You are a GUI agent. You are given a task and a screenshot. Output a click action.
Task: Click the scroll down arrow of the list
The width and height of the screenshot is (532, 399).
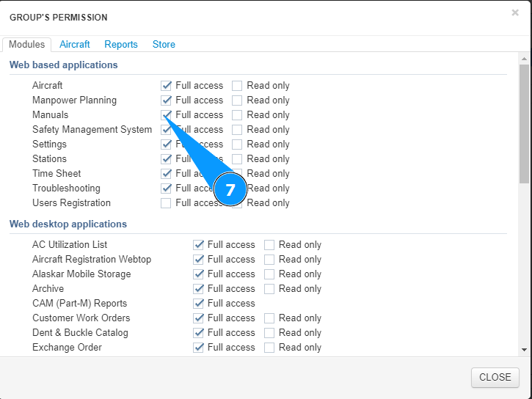[x=524, y=350]
